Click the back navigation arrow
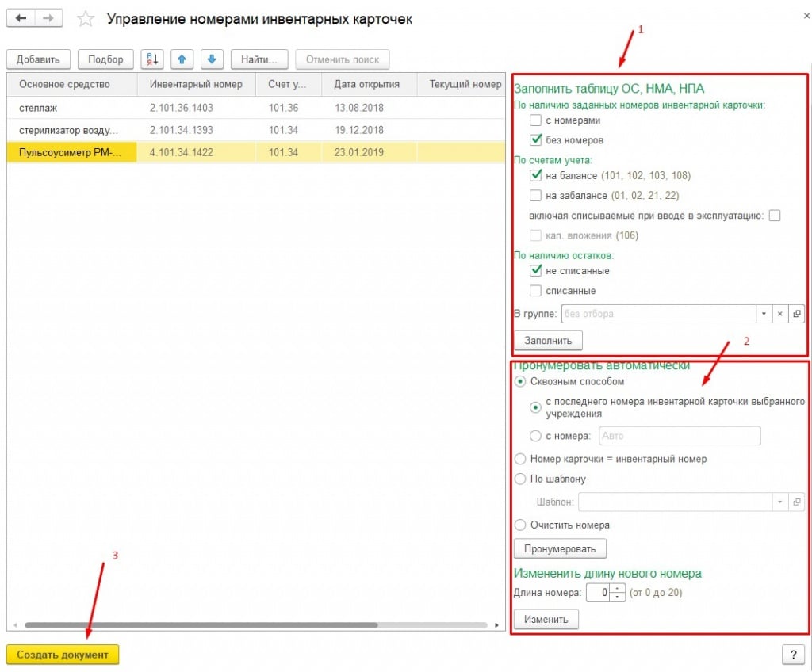 pyautogui.click(x=21, y=18)
